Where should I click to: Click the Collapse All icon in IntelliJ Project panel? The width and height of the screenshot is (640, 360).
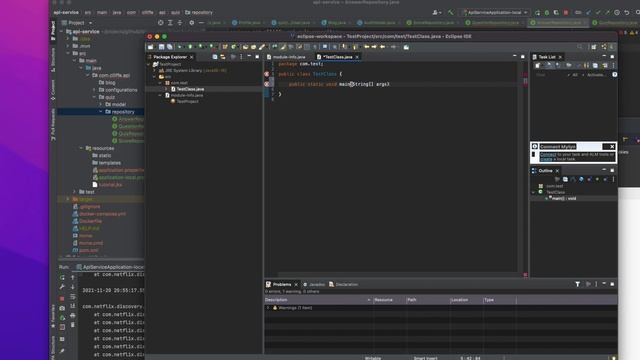point(180,23)
